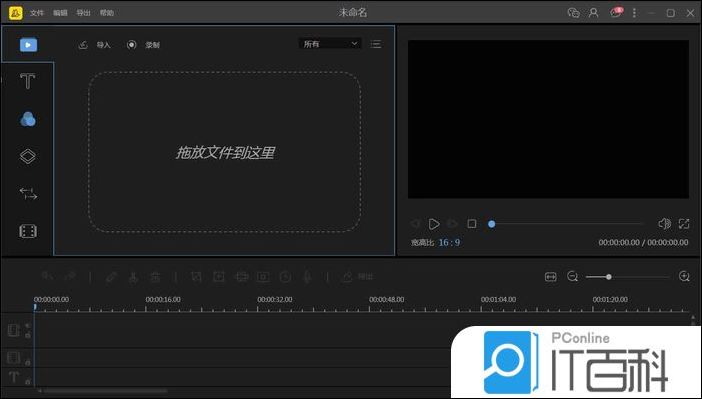Click fit-timeline-to-window icon left of zoom out
Image resolution: width=702 pixels, height=399 pixels.
pyautogui.click(x=551, y=277)
